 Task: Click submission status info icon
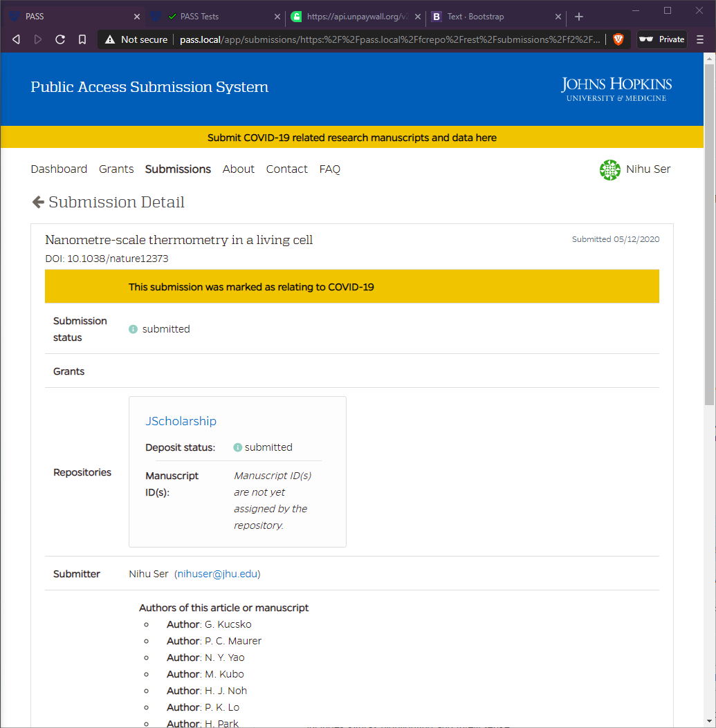coord(133,329)
